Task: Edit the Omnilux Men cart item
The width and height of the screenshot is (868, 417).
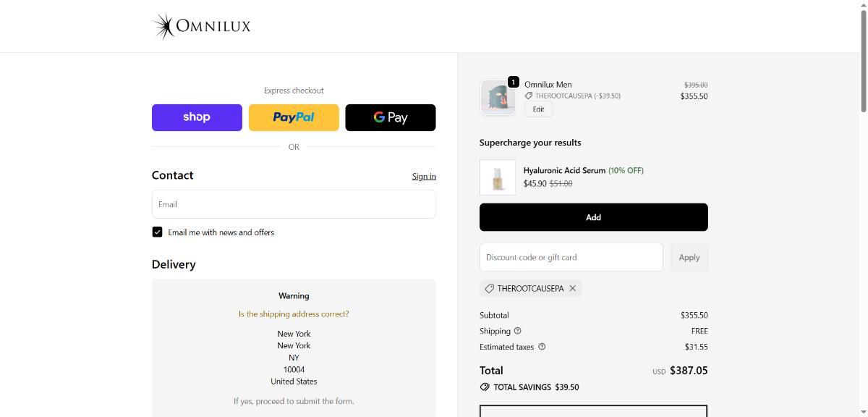Action: point(538,109)
